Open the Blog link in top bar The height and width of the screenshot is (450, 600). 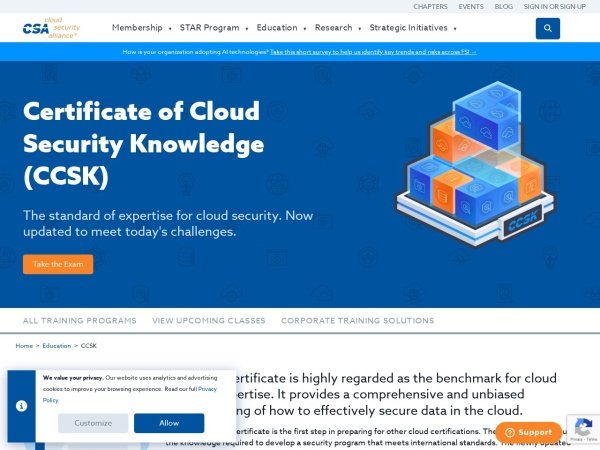(x=503, y=7)
